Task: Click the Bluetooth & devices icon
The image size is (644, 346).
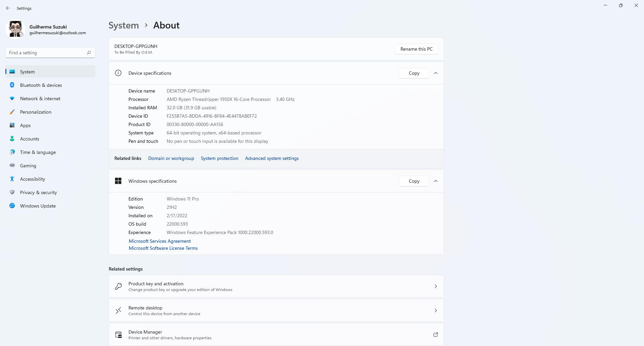Action: coord(12,85)
